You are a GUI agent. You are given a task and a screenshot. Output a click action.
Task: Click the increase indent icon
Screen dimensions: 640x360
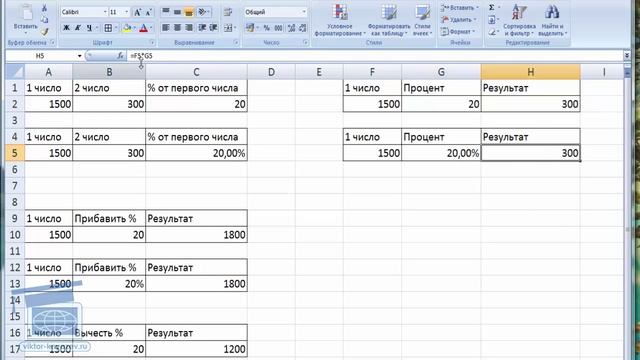(213, 28)
